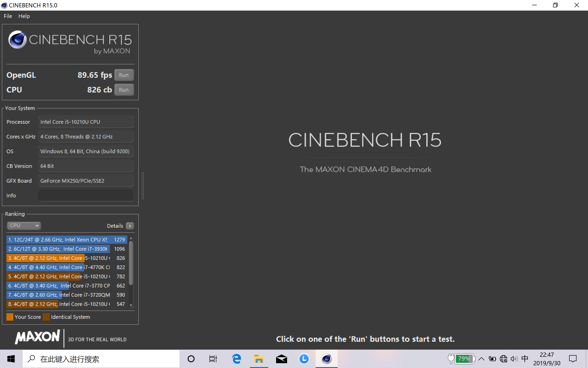Screen dimensions: 588x368
Task: Select ranking row 6 i7-3770 662
Action: click(x=67, y=286)
